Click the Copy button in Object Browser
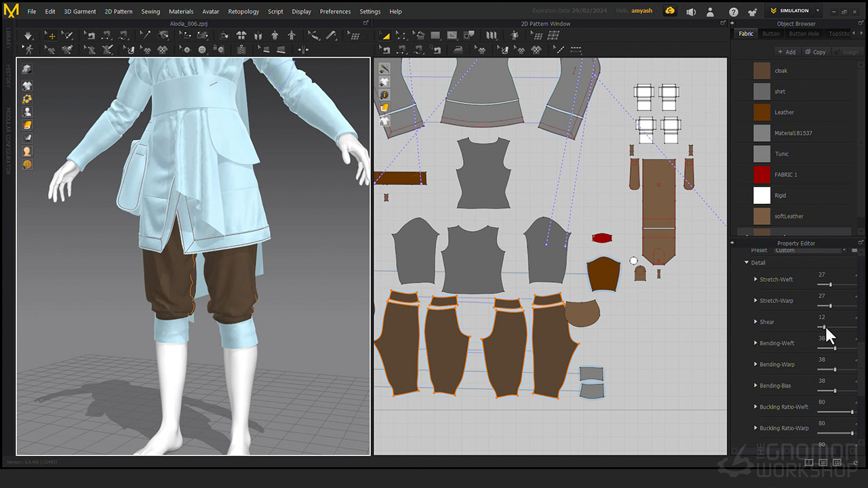Viewport: 868px width, 488px height. [815, 52]
